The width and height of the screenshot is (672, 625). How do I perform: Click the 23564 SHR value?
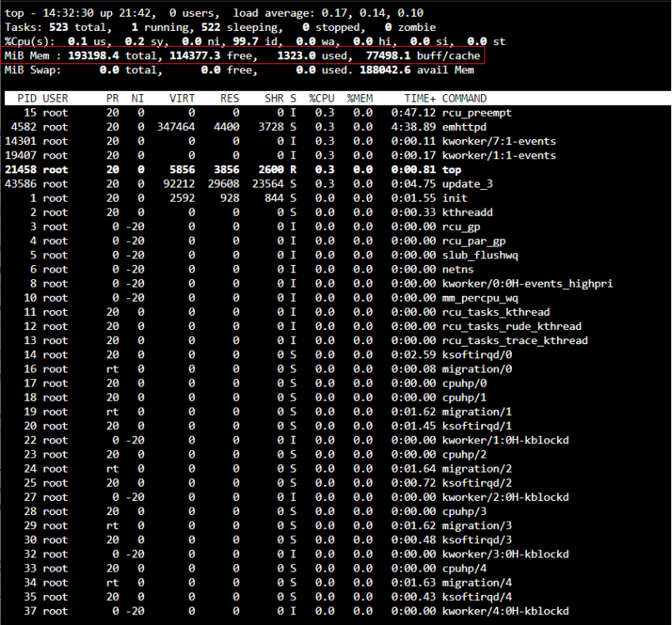click(268, 184)
